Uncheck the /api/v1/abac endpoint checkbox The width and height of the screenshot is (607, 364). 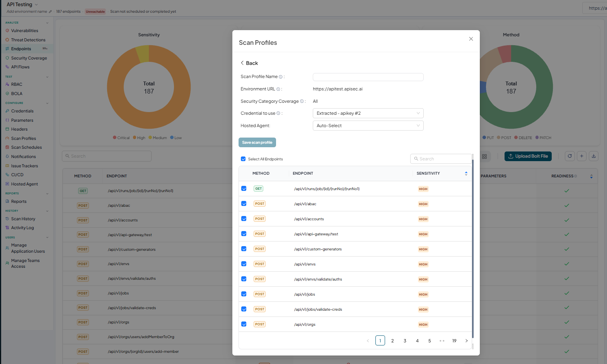tap(244, 204)
